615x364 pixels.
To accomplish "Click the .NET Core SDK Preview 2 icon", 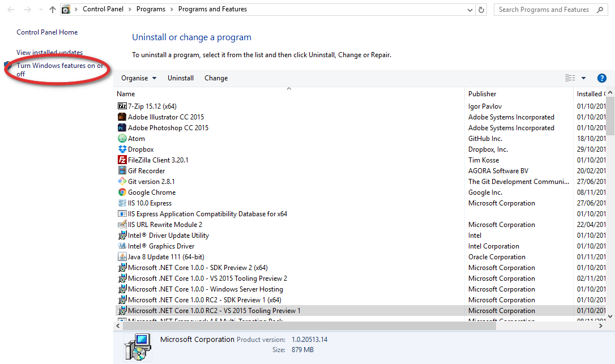I will coord(122,268).
